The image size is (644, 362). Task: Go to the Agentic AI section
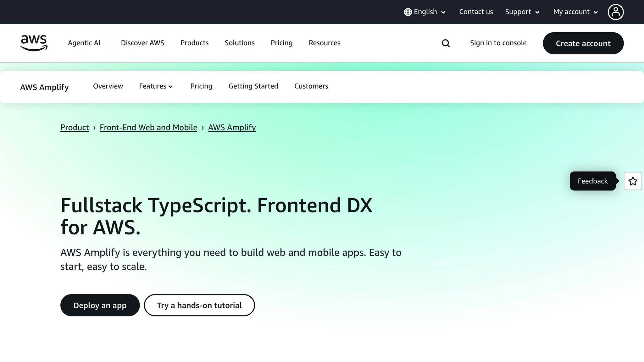click(x=84, y=43)
